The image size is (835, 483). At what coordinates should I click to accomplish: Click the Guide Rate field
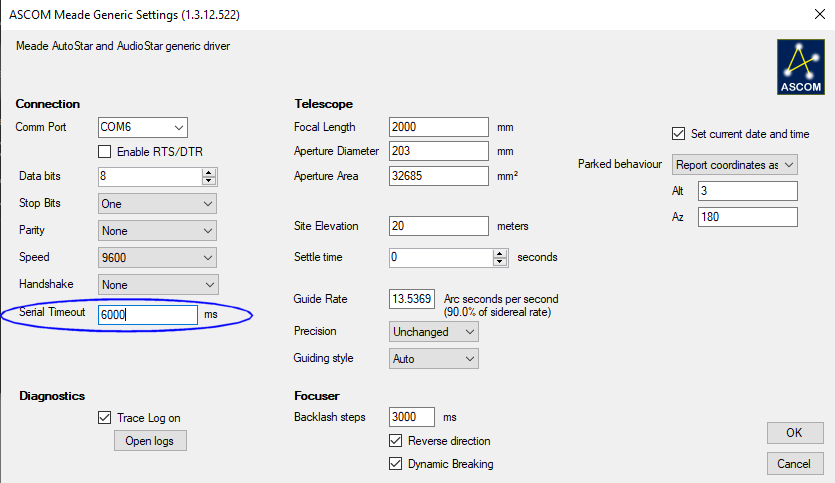[x=412, y=299]
